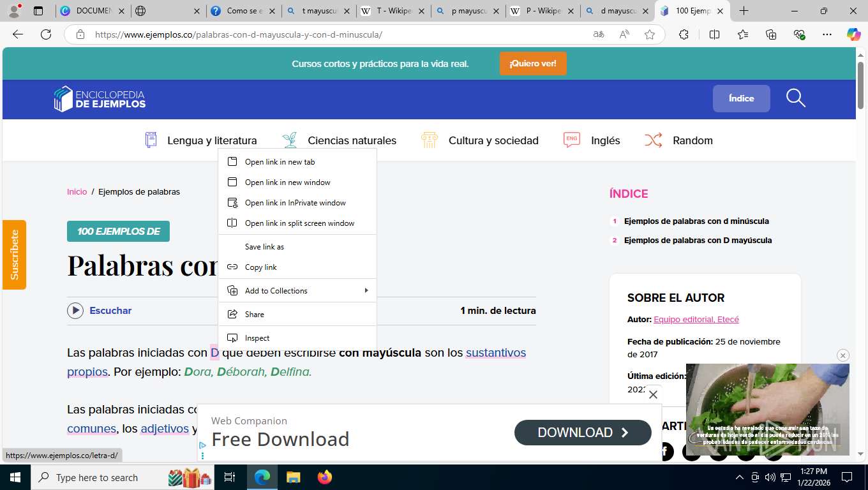Open the Collections toolbar icon
Image resolution: width=868 pixels, height=490 pixels.
771,34
